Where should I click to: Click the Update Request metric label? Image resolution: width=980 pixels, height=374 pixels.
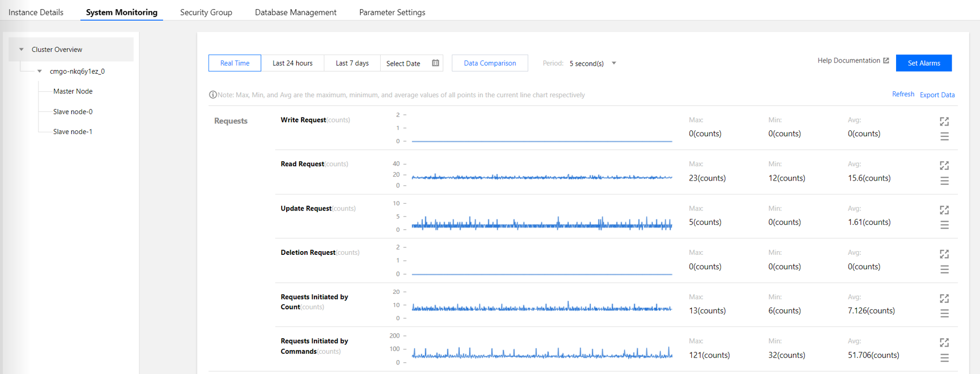pos(318,208)
